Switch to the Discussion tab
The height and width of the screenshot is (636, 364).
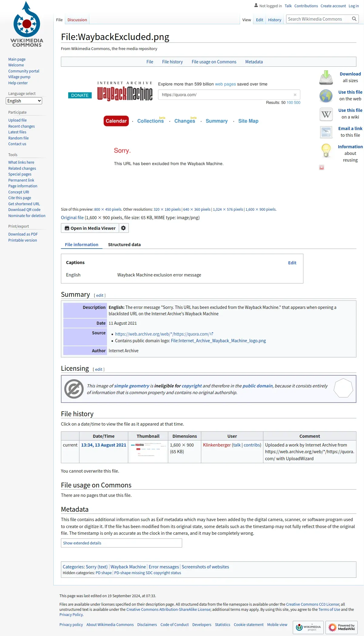[x=77, y=20]
